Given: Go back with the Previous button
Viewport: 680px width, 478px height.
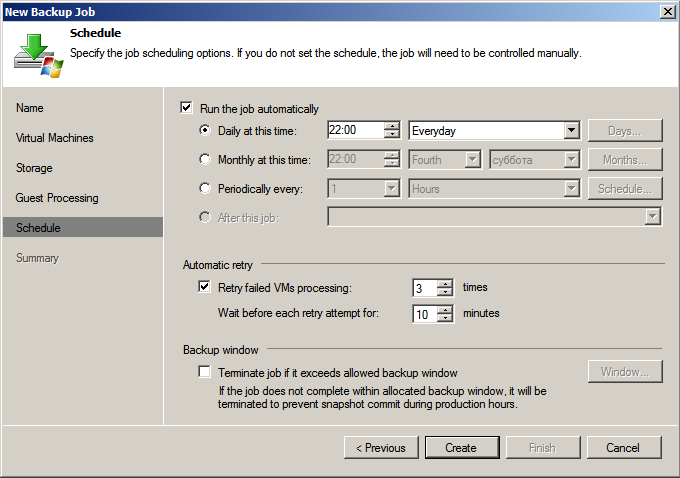Looking at the screenshot, I should click(381, 448).
